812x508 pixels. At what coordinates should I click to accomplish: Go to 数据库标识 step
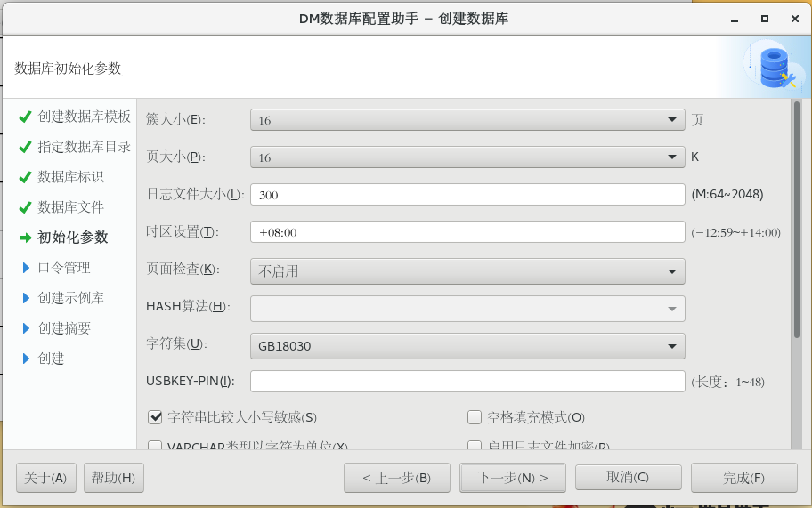tap(70, 177)
